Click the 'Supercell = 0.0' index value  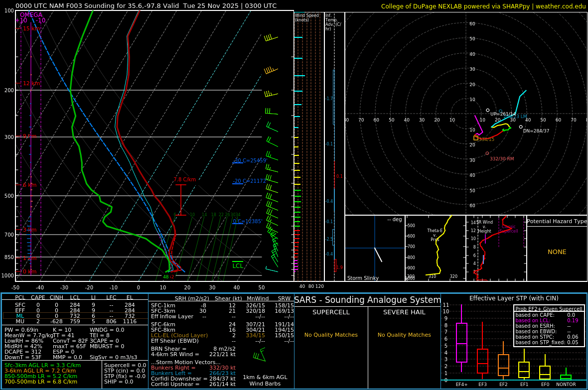(x=125, y=365)
